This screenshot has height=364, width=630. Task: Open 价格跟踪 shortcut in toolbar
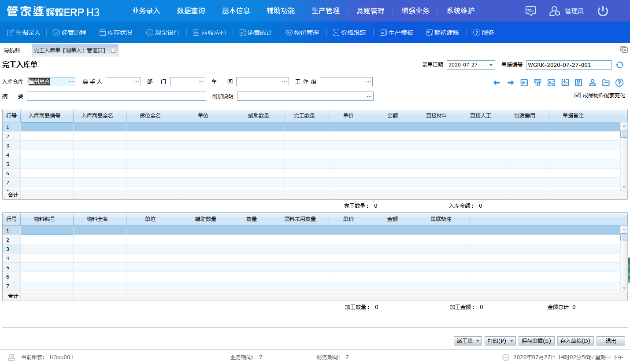[x=349, y=33]
